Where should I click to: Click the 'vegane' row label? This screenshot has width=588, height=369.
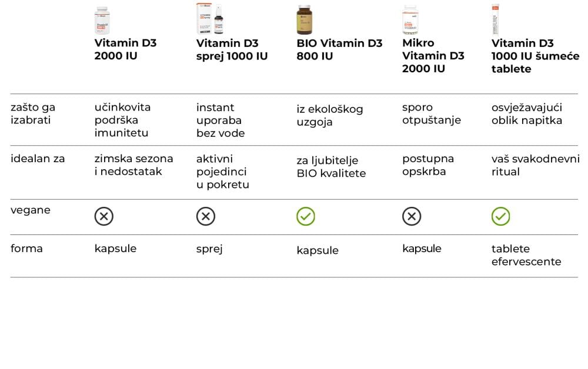tap(31, 210)
